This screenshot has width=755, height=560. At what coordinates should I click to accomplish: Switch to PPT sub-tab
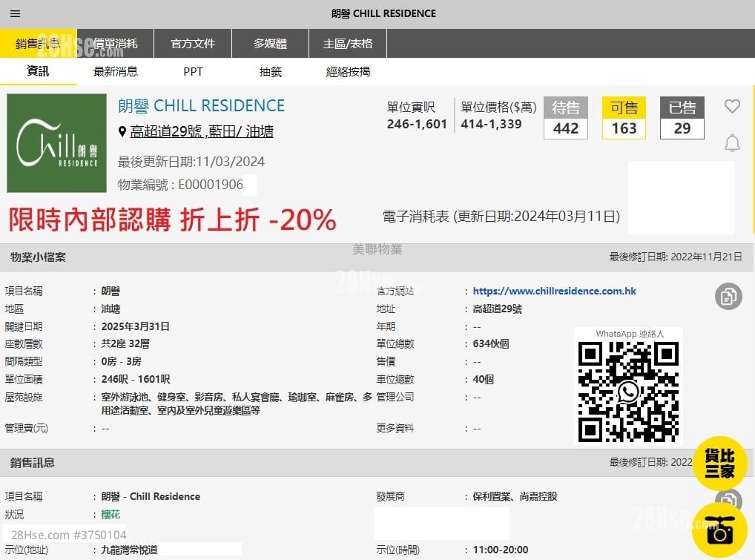coord(193,72)
